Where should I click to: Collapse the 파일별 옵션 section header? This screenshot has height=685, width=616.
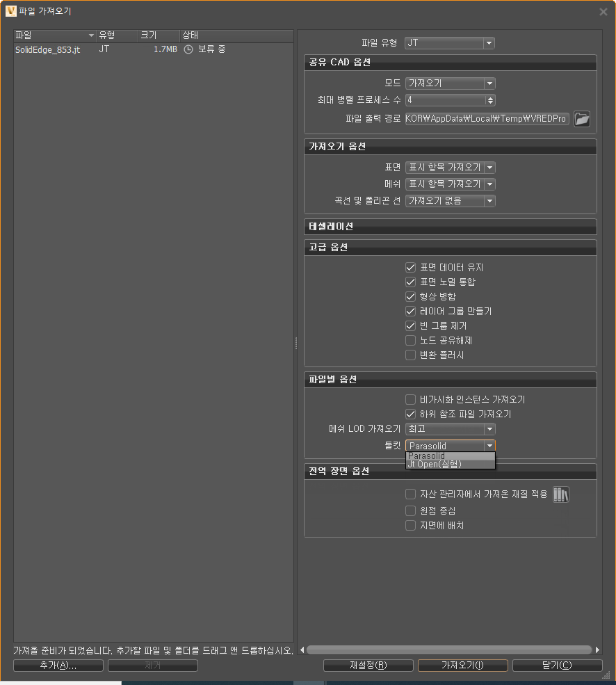(450, 380)
